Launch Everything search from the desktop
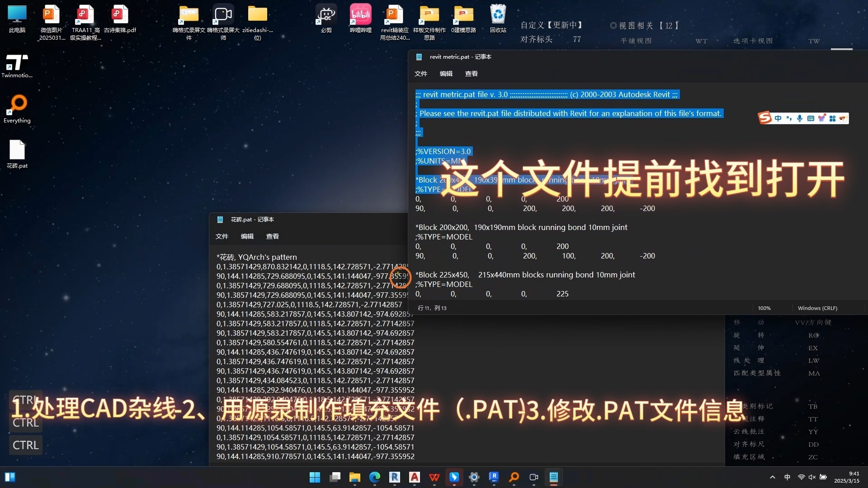Image resolution: width=868 pixels, height=488 pixels. point(17,104)
